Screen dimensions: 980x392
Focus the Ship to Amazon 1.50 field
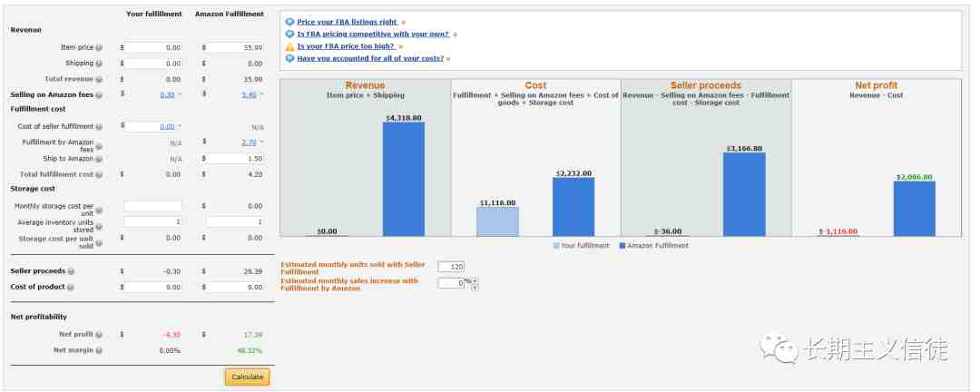pyautogui.click(x=235, y=159)
